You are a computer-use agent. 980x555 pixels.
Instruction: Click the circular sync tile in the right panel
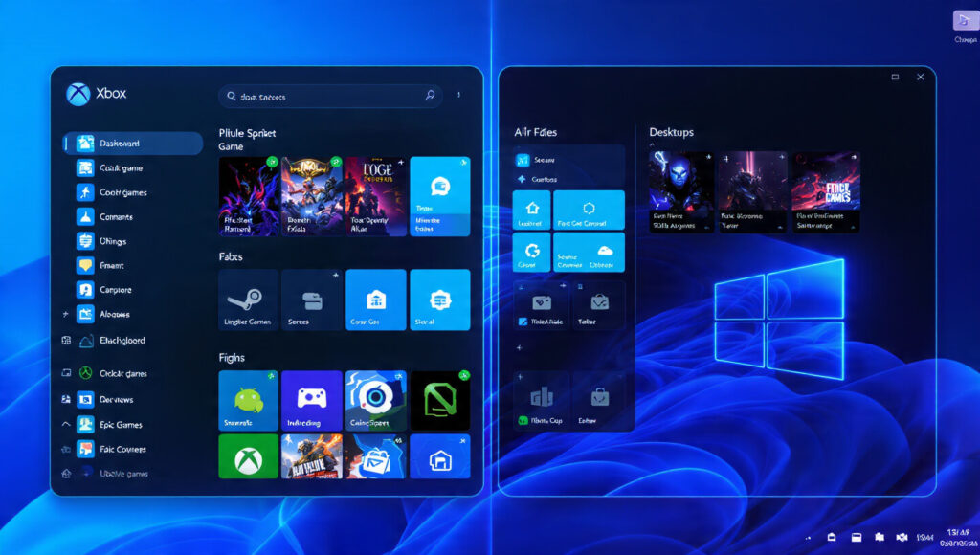530,252
